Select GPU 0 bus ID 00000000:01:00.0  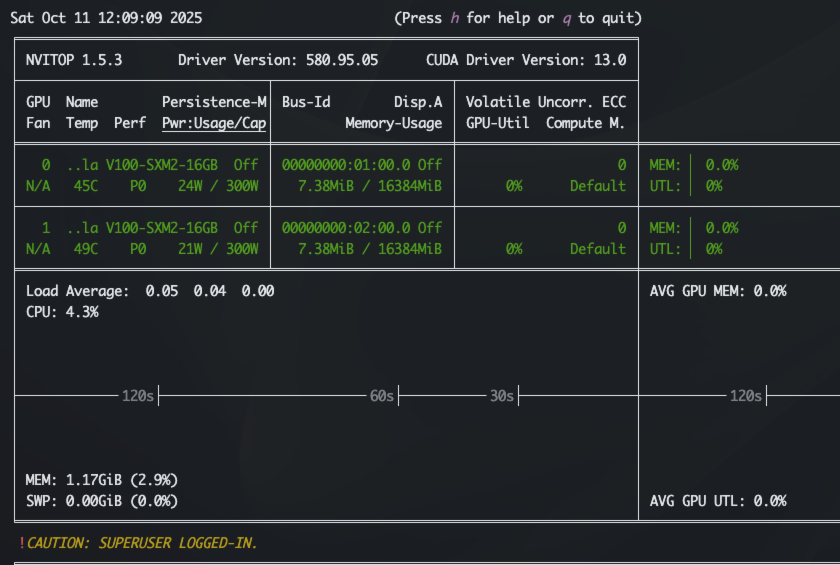pyautogui.click(x=347, y=164)
